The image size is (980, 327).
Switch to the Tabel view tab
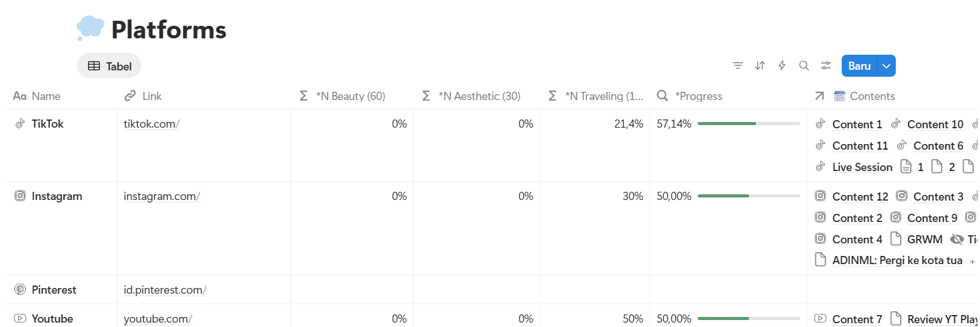click(x=109, y=65)
